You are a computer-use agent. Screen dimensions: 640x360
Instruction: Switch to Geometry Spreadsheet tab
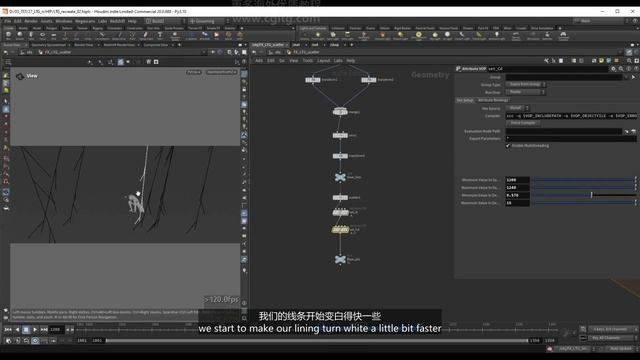click(x=49, y=44)
